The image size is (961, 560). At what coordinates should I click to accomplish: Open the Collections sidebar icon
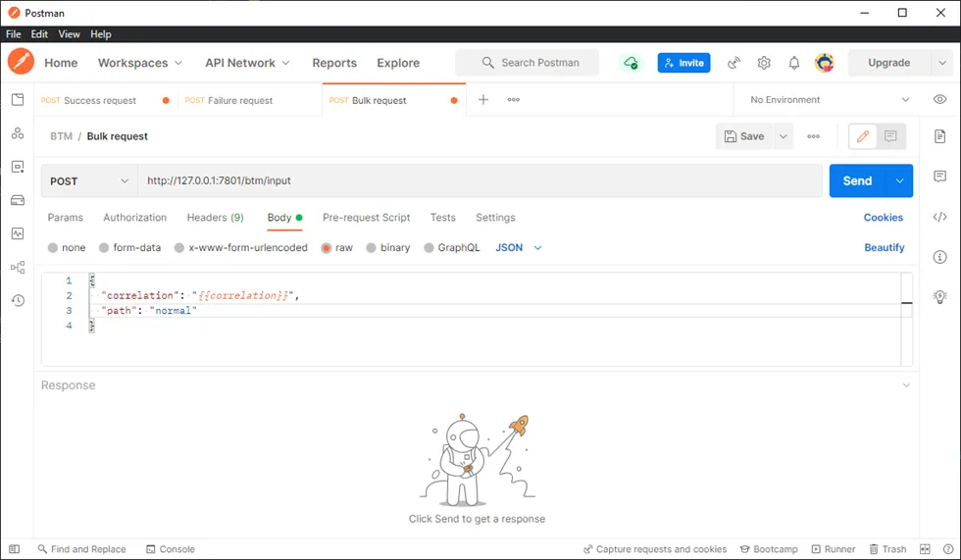(x=18, y=99)
